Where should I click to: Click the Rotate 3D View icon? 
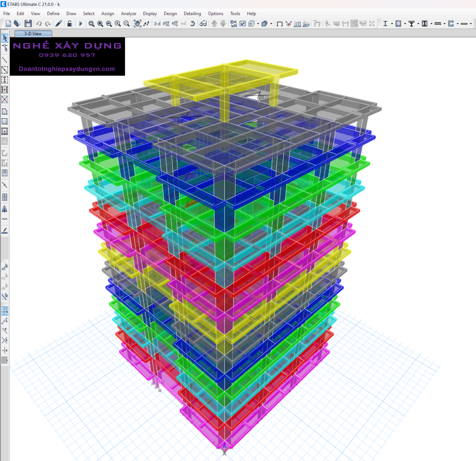(x=192, y=24)
